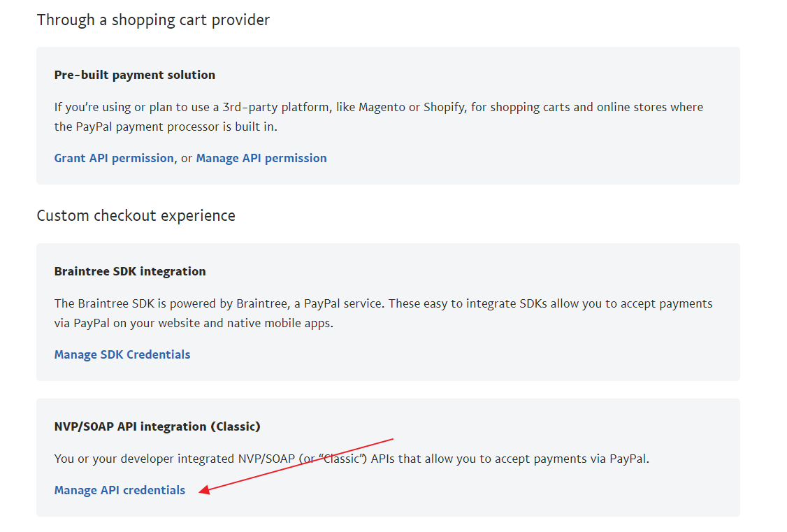Open Manage API credentials link
787x532 pixels.
click(x=120, y=490)
